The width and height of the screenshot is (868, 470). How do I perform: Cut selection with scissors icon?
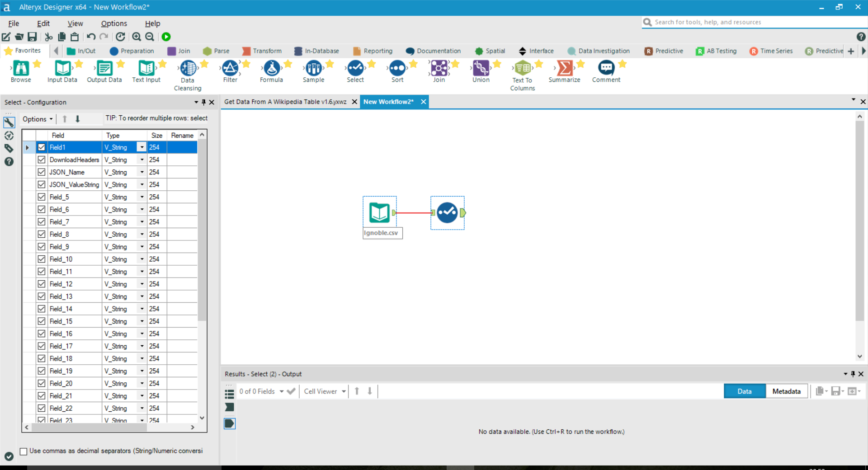[x=48, y=37]
